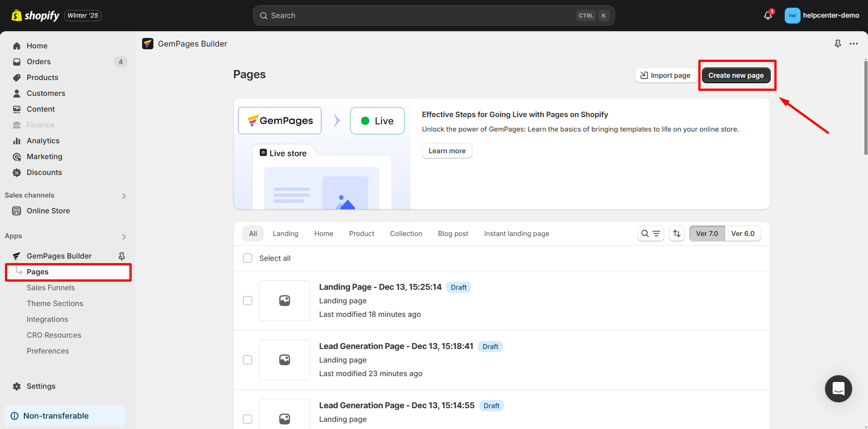Enable the Select all checkbox
The image size is (868, 429).
[x=248, y=258]
